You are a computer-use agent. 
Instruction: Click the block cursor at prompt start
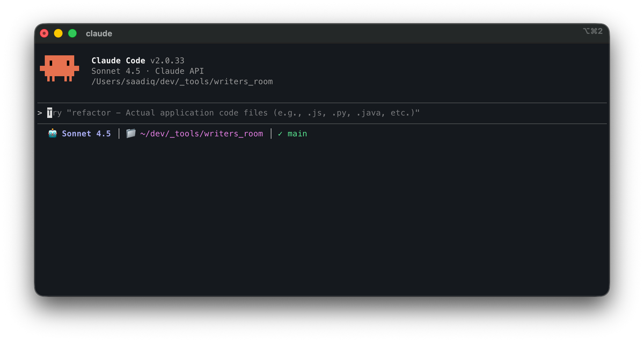tap(50, 113)
